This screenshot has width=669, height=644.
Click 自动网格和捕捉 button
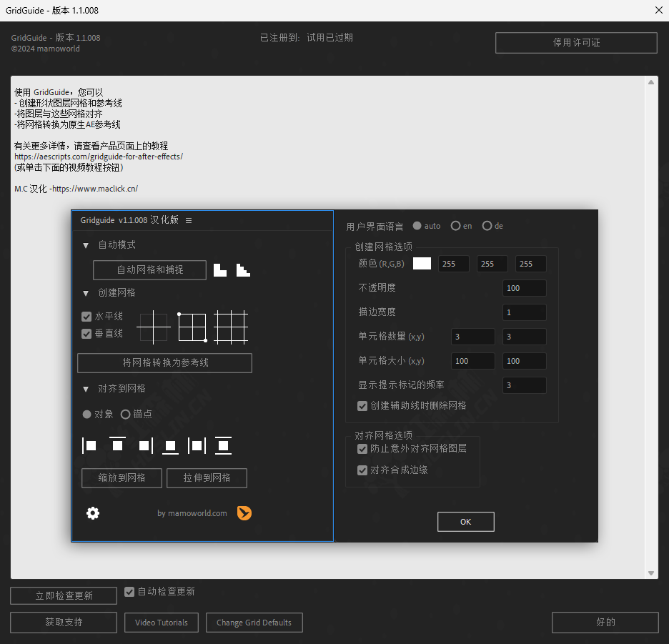(x=150, y=270)
